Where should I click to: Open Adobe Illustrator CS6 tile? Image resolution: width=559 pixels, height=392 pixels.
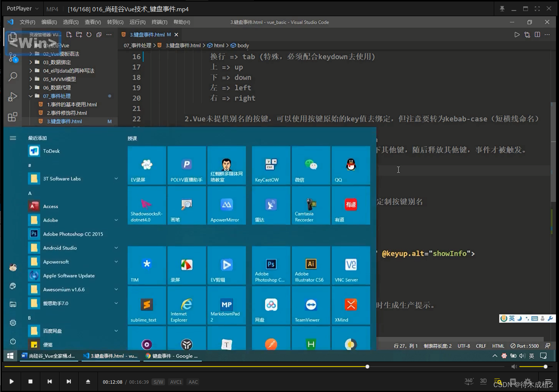click(311, 265)
